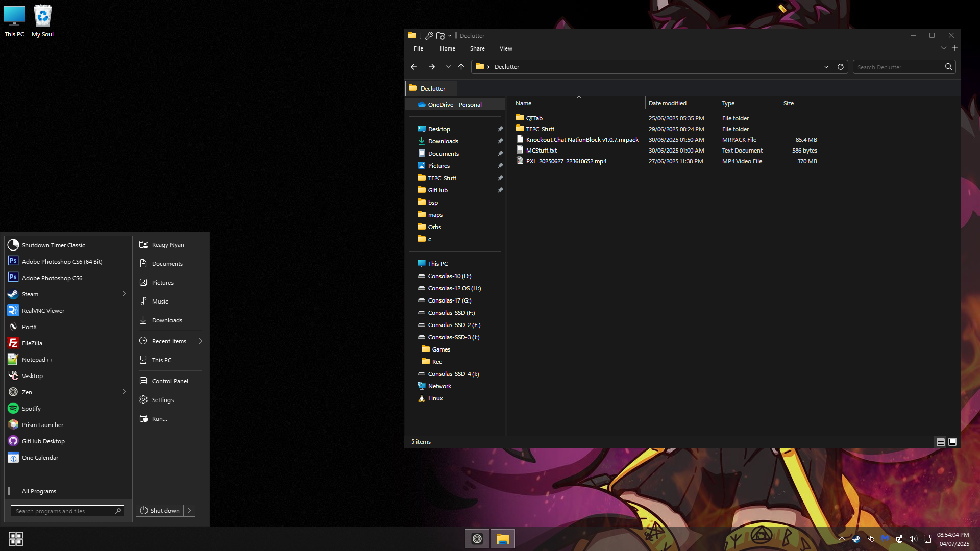Expand the Steam submenu arrow

coord(124,294)
